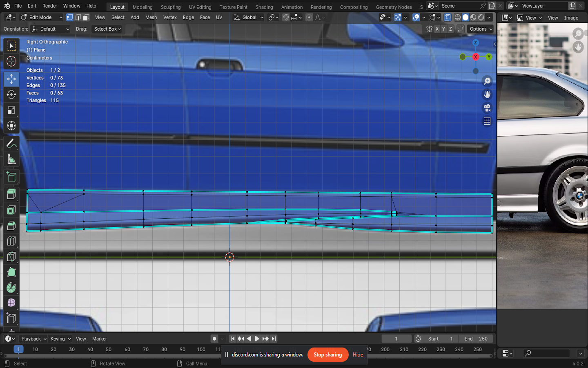588x368 pixels.
Task: Toggle auto keying record button
Action: [x=214, y=339]
